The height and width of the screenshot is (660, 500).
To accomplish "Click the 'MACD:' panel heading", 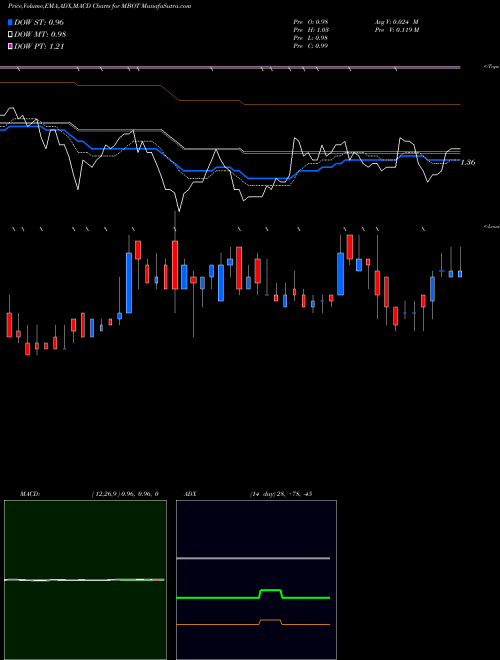I will pos(30,494).
